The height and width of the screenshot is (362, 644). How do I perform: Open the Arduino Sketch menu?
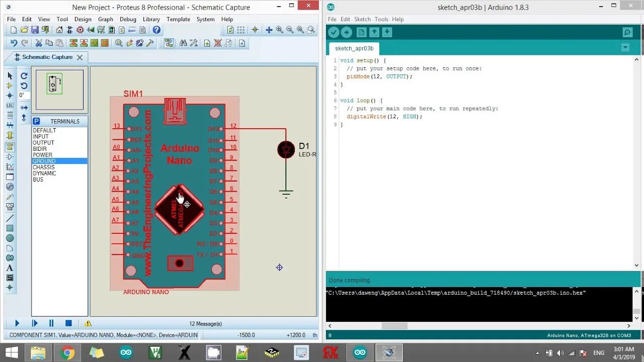point(362,19)
